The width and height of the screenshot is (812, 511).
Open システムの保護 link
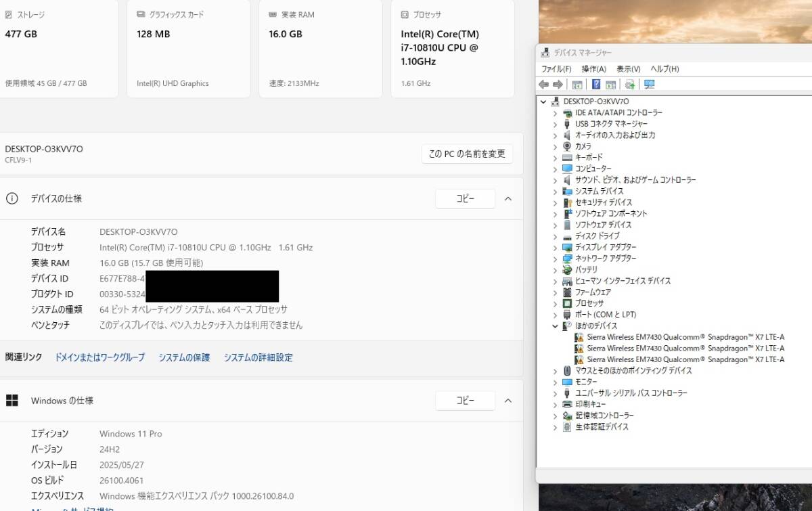184,357
